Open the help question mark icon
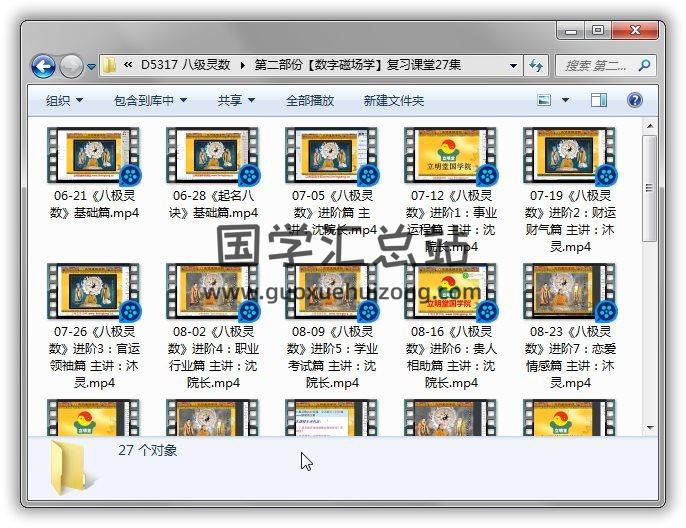The width and height of the screenshot is (686, 528). click(x=634, y=100)
